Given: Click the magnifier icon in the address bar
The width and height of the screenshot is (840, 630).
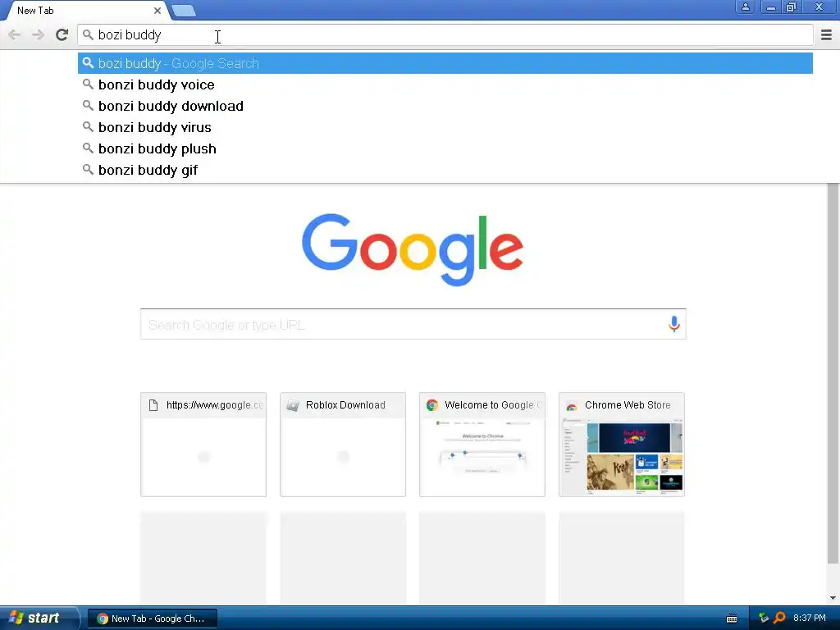Looking at the screenshot, I should 88,34.
